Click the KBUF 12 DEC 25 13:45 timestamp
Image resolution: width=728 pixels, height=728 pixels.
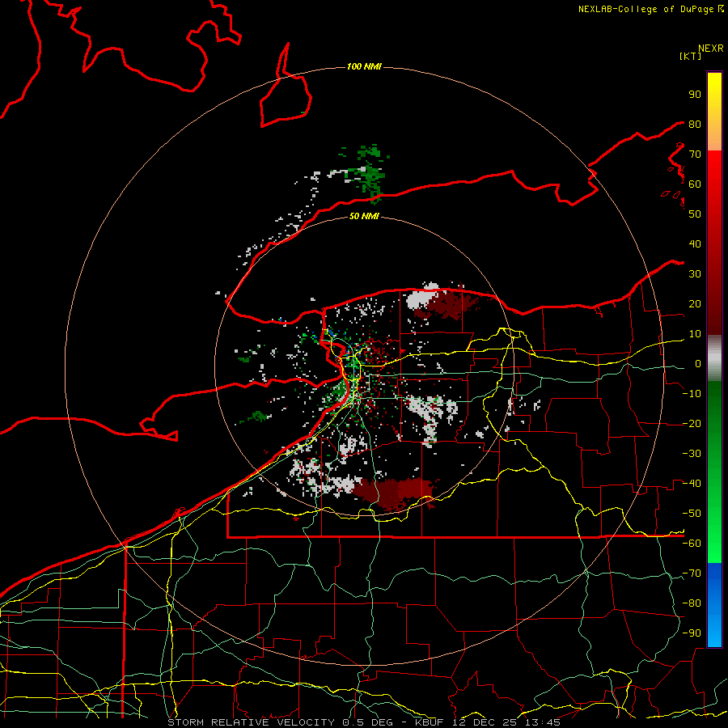[x=488, y=722]
